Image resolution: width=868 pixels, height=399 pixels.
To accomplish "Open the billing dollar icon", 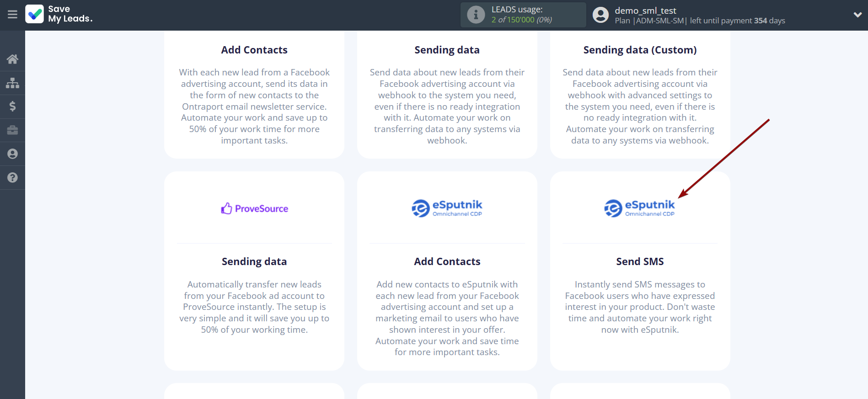I will pos(12,106).
